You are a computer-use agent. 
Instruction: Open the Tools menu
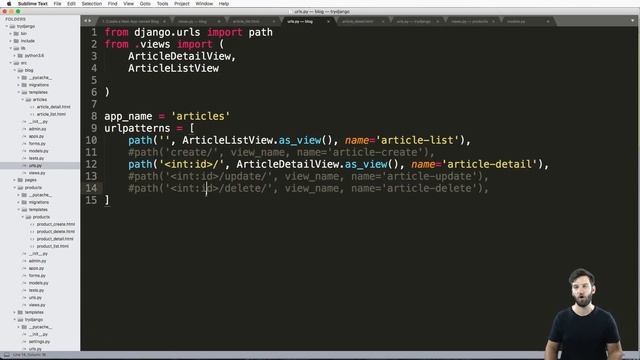pyautogui.click(x=162, y=4)
